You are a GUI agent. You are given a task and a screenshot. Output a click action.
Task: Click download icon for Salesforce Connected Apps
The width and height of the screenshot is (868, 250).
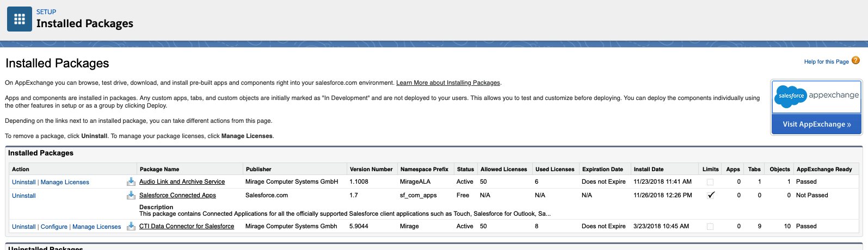pyautogui.click(x=131, y=195)
